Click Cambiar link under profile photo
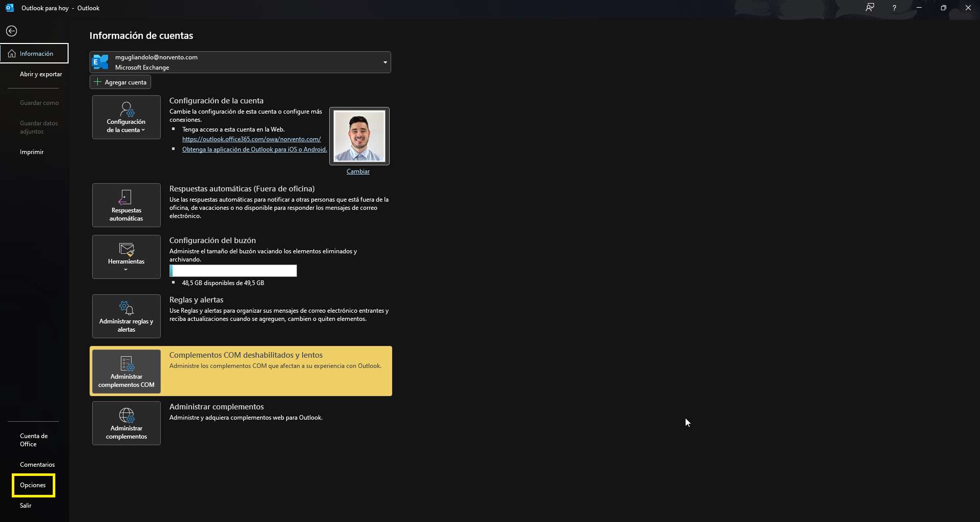 (x=358, y=171)
